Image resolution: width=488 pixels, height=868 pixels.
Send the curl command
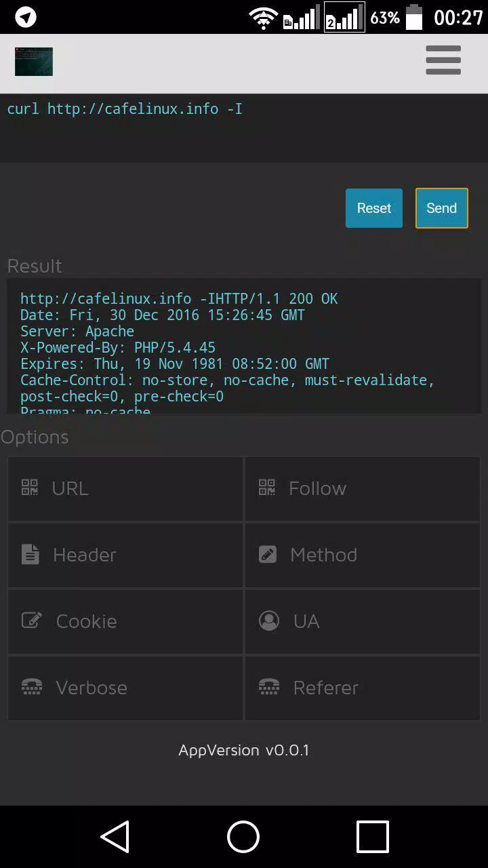pyautogui.click(x=441, y=208)
